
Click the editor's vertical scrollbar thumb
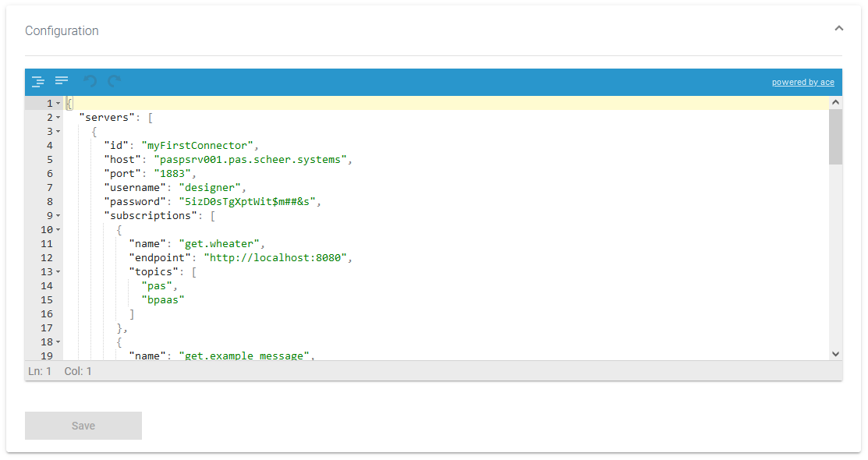(x=835, y=136)
